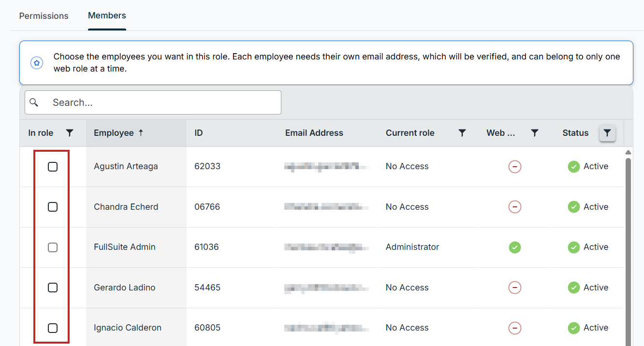Open the In role column filter
644x346 pixels.
click(70, 133)
